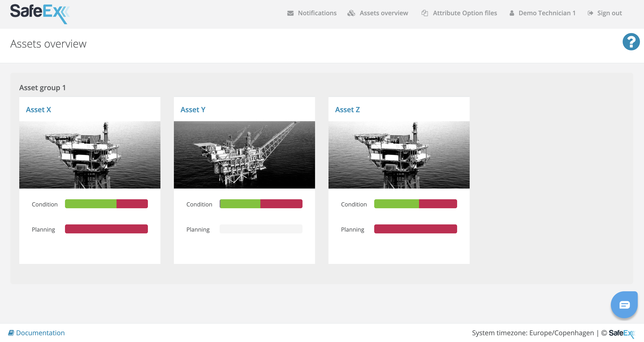644x342 pixels.
Task: Open Asset X details
Action: pyautogui.click(x=39, y=110)
